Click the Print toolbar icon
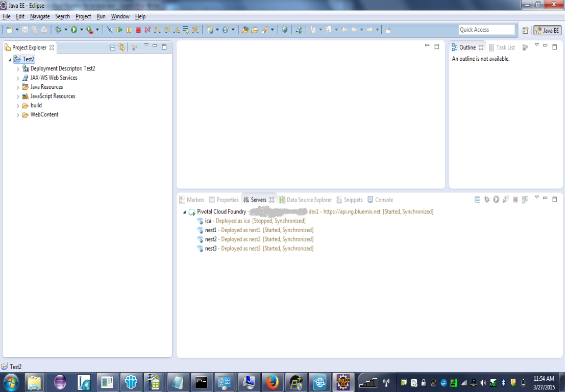This screenshot has width=567, height=392. pyautogui.click(x=43, y=30)
